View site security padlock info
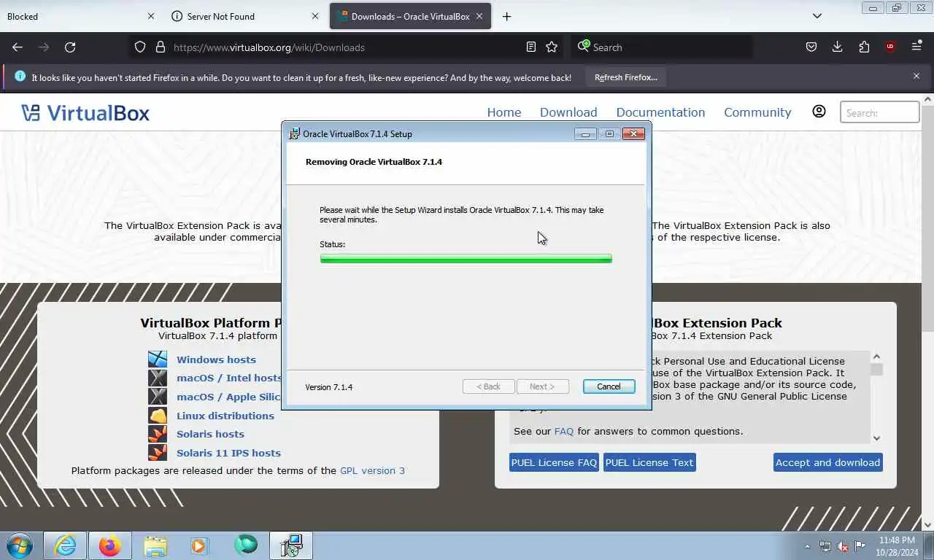This screenshot has width=934, height=560. pos(161,47)
